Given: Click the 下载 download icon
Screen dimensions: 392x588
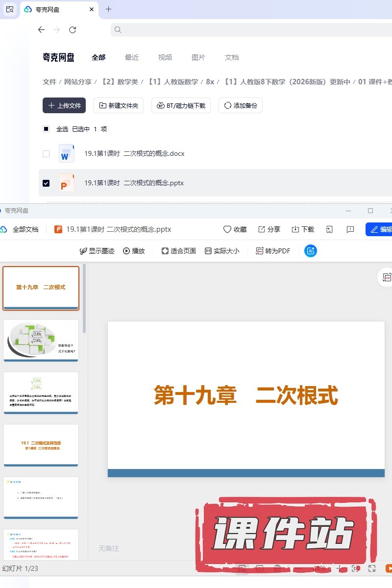Looking at the screenshot, I should (295, 229).
